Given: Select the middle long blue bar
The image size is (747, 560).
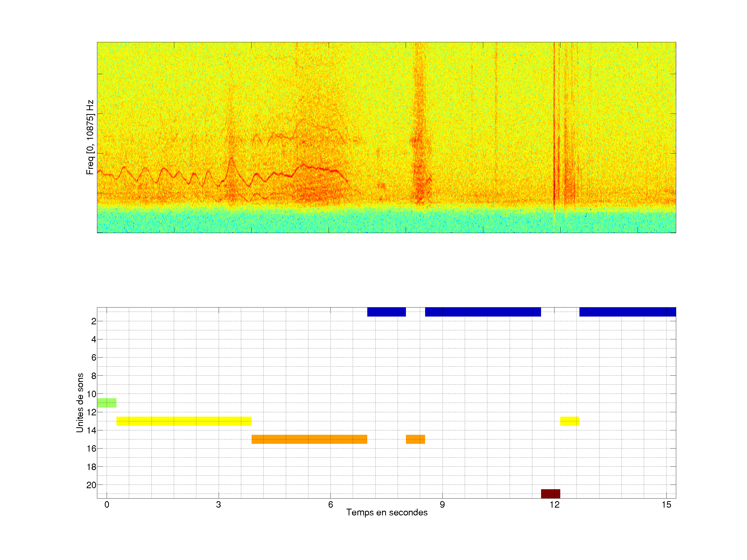Looking at the screenshot, I should 483,312.
